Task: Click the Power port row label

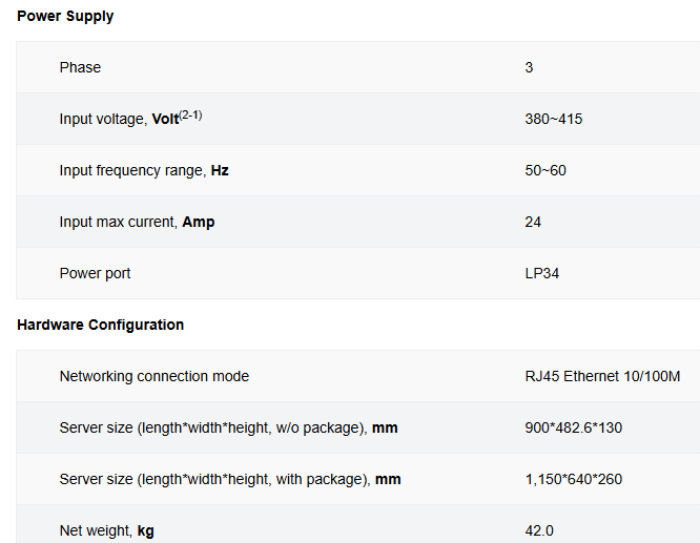Action: (95, 273)
